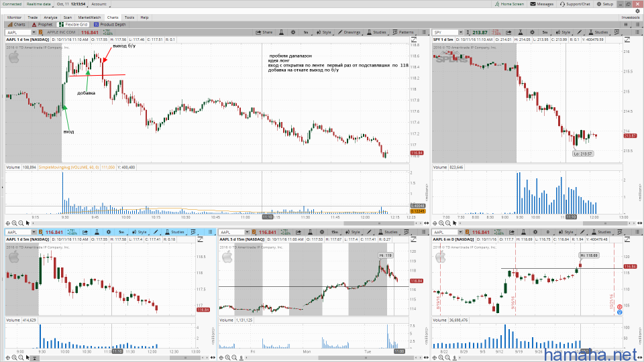
Task: Zoom in on AAPL 1m chart
Action: click(x=14, y=223)
